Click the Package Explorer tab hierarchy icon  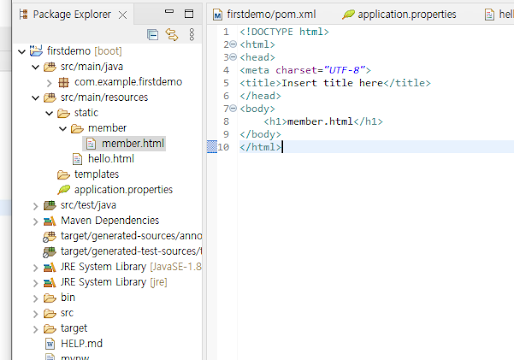coord(24,14)
